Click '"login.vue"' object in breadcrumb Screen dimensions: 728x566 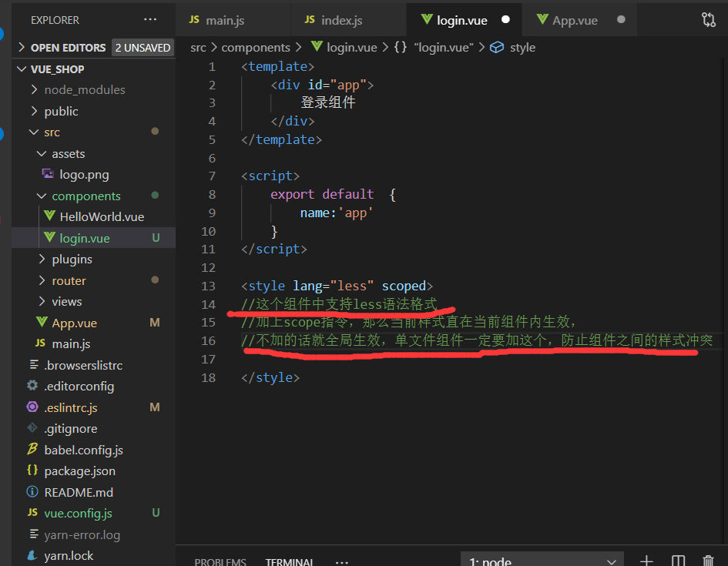[444, 47]
